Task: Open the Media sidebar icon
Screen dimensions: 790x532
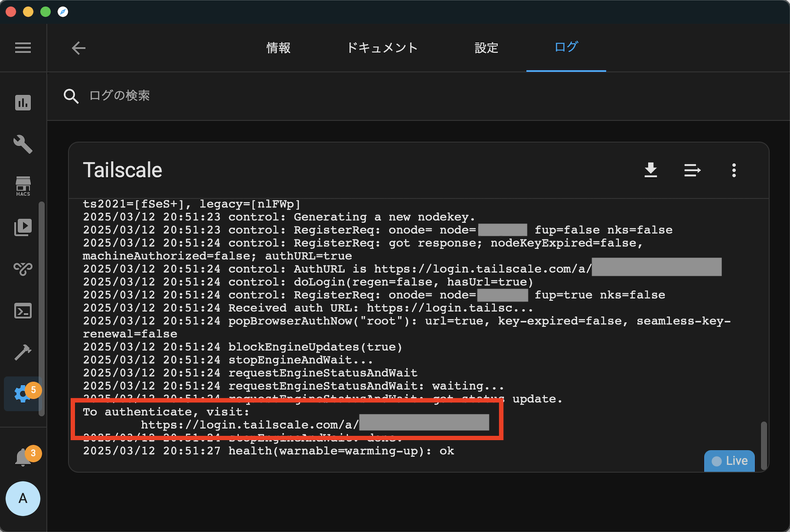Action: (x=23, y=227)
